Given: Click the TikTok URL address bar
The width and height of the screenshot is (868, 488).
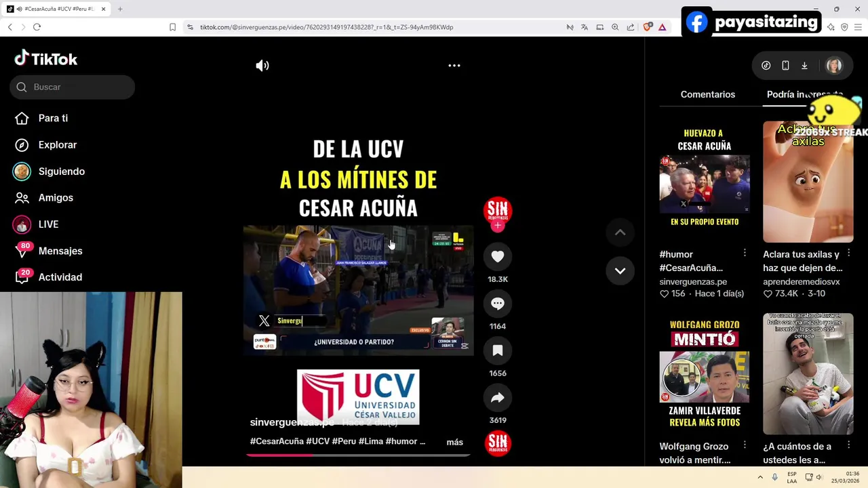Looking at the screenshot, I should 327,27.
